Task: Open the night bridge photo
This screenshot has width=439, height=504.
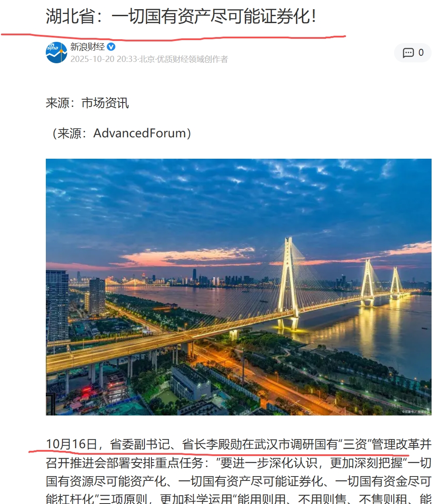Action: coord(238,287)
